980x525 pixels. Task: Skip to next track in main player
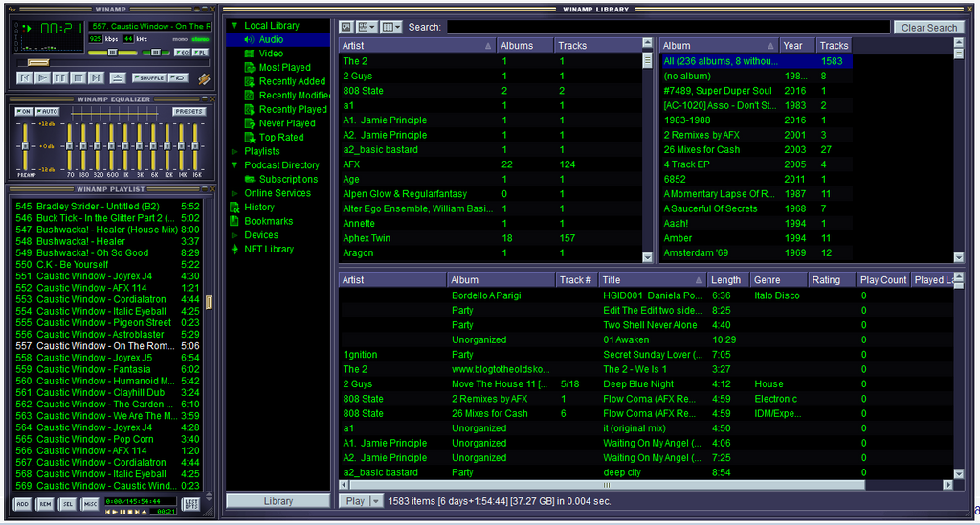click(x=96, y=77)
